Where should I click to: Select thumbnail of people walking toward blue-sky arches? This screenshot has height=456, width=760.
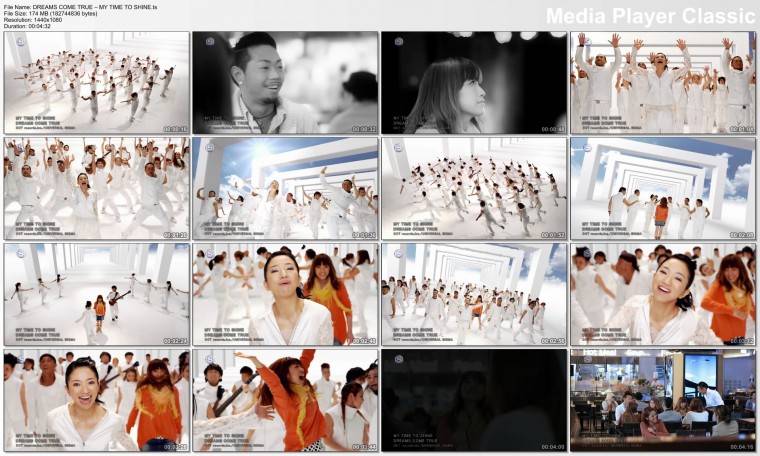pos(663,188)
